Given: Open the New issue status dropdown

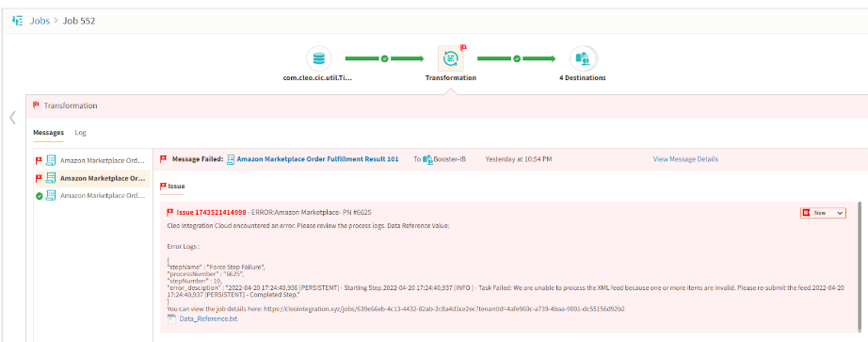Looking at the screenshot, I should point(823,213).
